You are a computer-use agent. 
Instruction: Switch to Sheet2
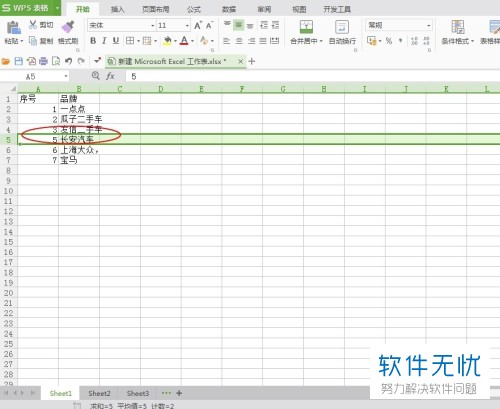pos(99,393)
